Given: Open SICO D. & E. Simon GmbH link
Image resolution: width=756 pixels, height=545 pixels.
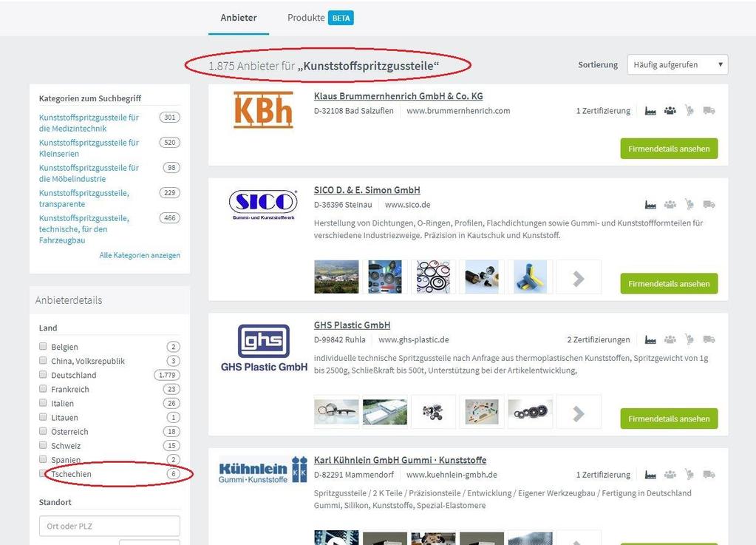Looking at the screenshot, I should click(x=367, y=190).
